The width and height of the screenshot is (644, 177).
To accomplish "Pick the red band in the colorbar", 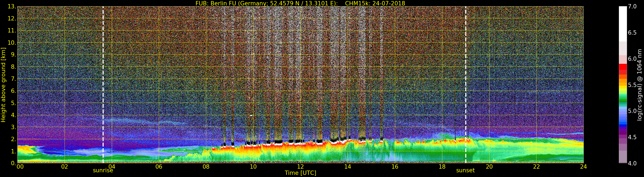I will pos(623,68).
